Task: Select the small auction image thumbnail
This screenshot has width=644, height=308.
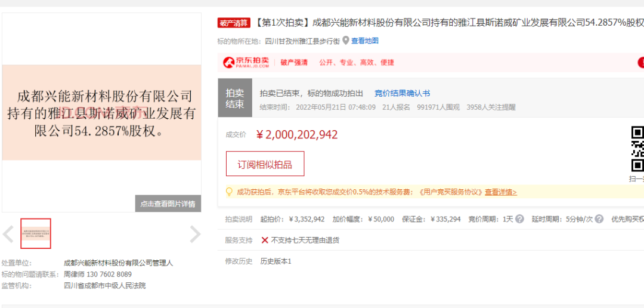Action: (x=36, y=233)
